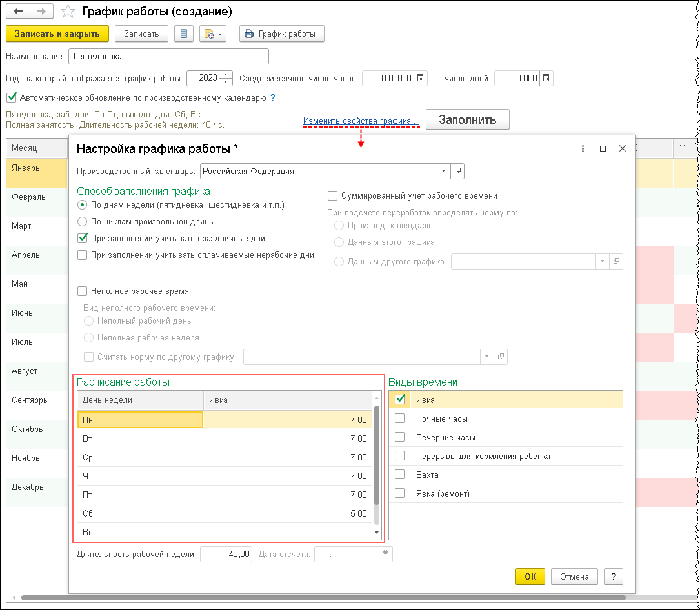Click the list icon next to Записать
Viewport: 700px width, 610px height.
click(183, 34)
